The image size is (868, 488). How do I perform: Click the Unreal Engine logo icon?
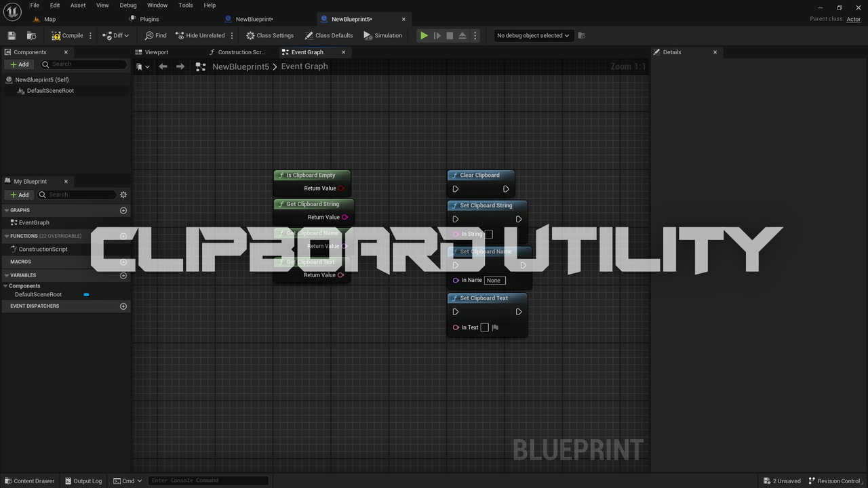pos(12,12)
